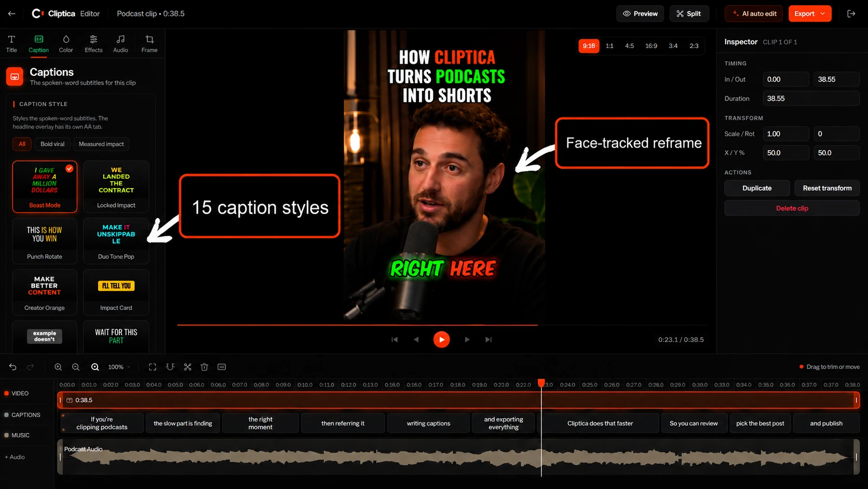
Task: Select the Duo Tone Pop caption style
Action: (116, 241)
